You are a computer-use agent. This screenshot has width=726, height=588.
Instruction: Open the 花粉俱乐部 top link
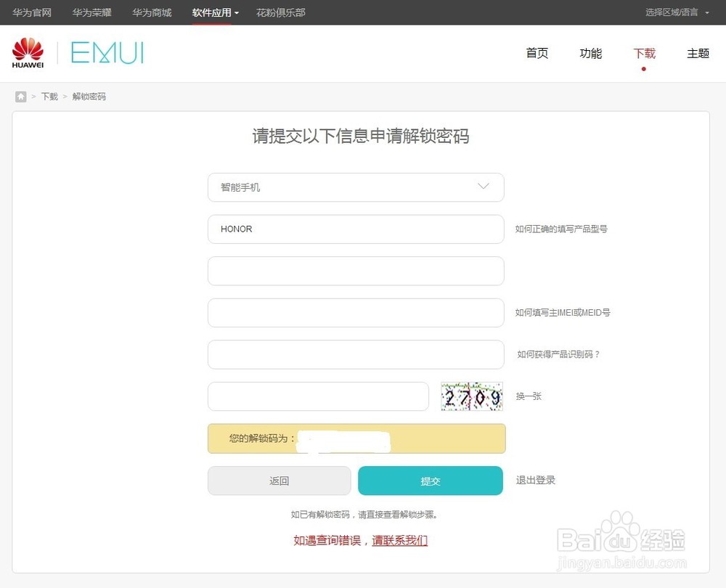click(280, 12)
